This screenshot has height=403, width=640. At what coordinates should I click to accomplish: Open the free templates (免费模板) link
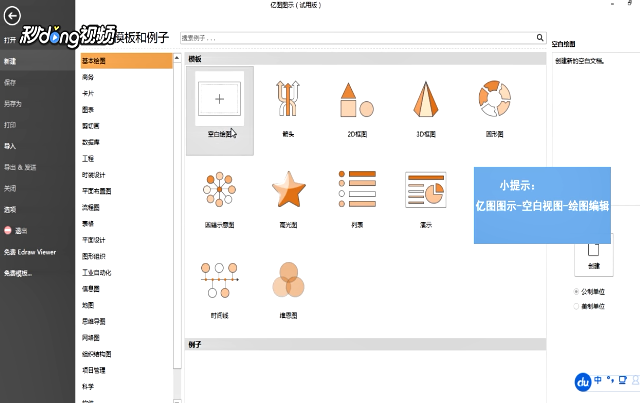(x=18, y=273)
